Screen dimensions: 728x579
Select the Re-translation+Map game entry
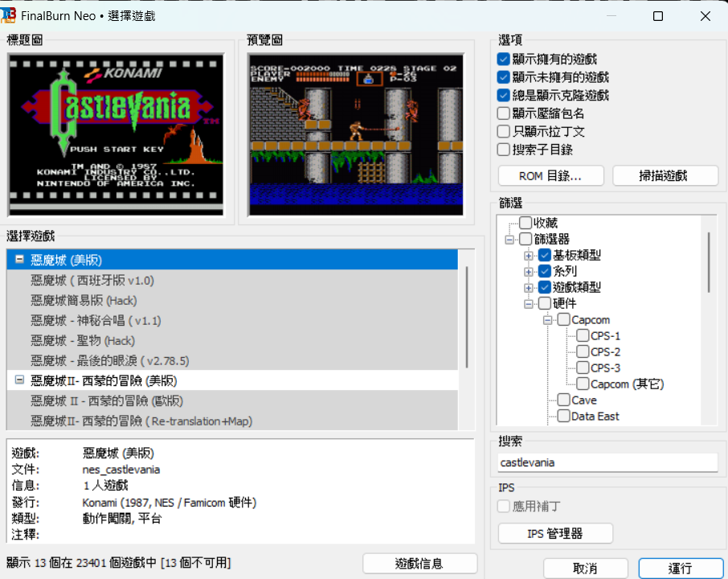(x=232, y=421)
